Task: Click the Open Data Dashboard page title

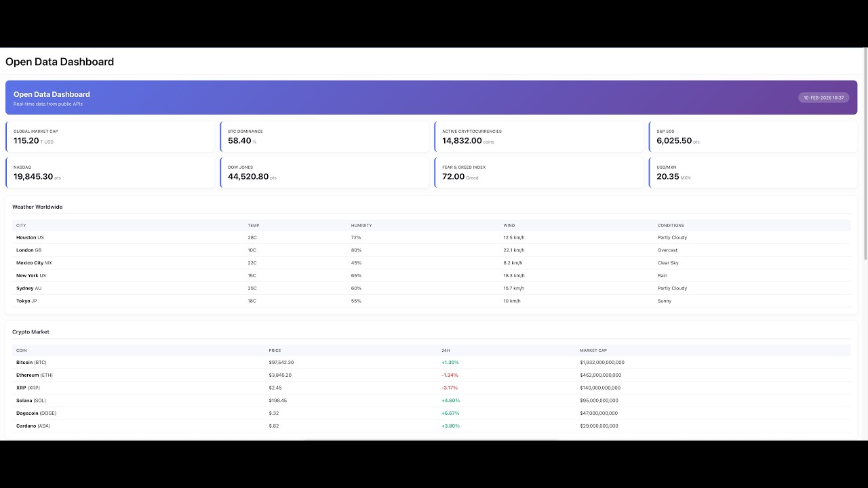Action: [x=60, y=62]
